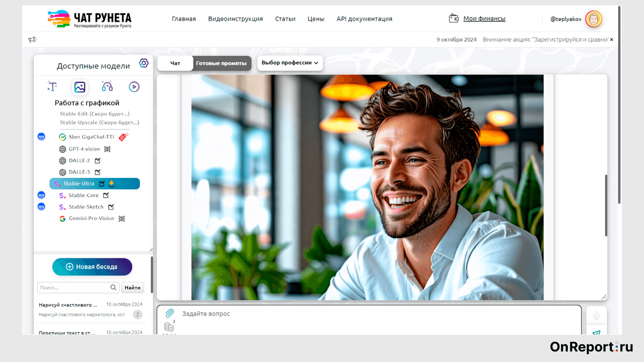644x362 pixels.
Task: Click the wallet icon beside Мои финансы
Action: pyautogui.click(x=453, y=18)
